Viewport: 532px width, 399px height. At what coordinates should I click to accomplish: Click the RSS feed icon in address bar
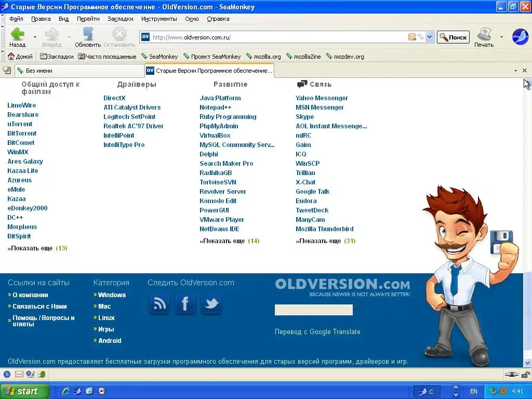click(x=412, y=37)
